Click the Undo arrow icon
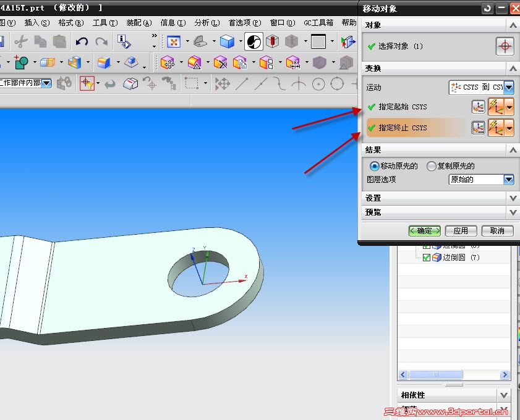This screenshot has height=420, width=520. [82, 41]
